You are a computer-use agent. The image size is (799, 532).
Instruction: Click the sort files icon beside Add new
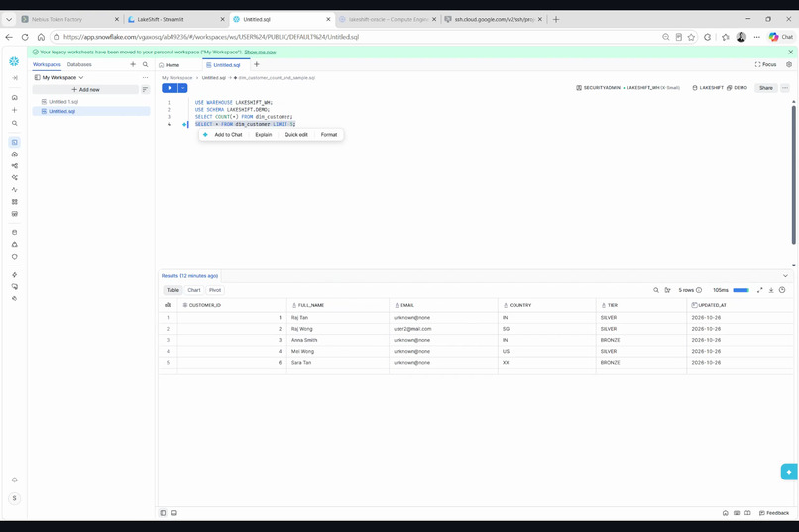pyautogui.click(x=145, y=89)
